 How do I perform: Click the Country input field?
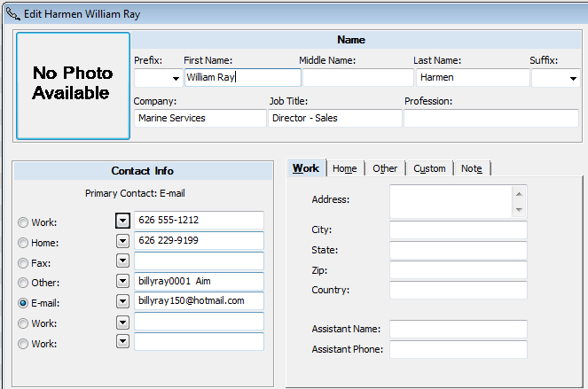tap(459, 290)
